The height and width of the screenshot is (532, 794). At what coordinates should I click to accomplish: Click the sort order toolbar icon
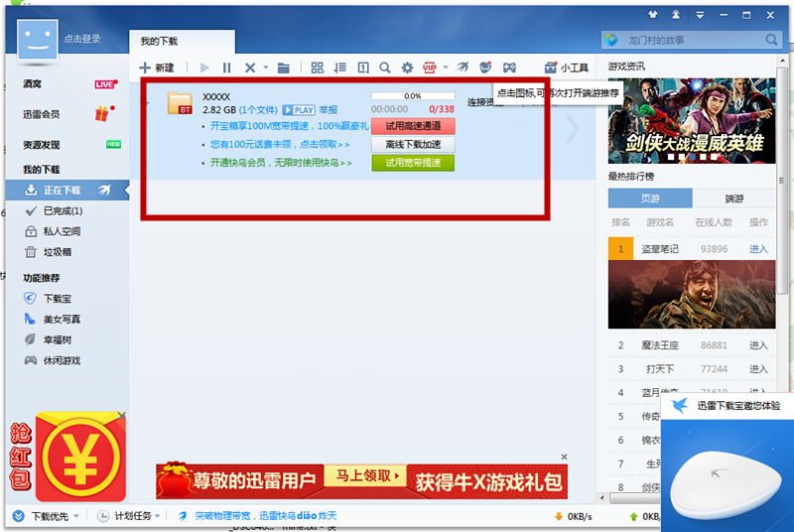coord(340,67)
